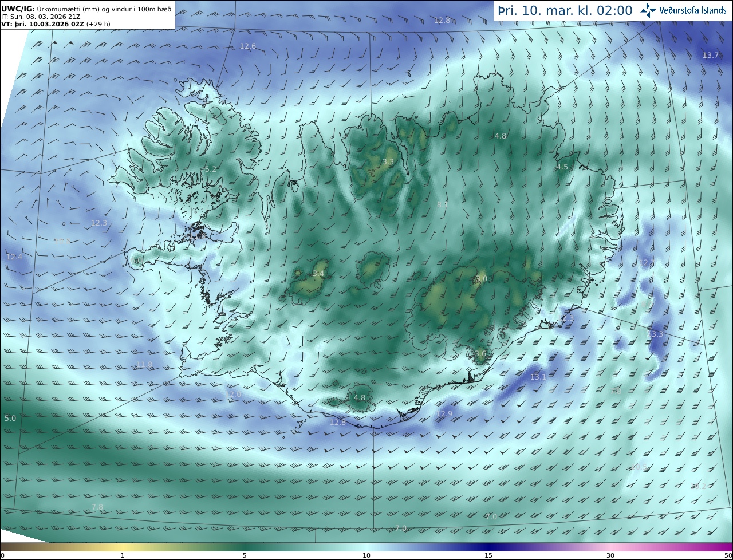
Task: Click the 1 tick on the colour scale
Action: pos(123,555)
